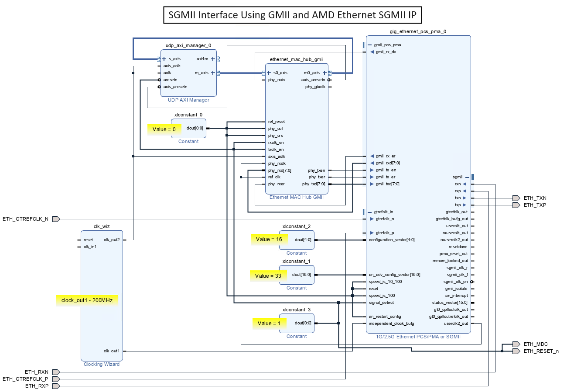Select the xlconstant_1 block title

point(297,261)
